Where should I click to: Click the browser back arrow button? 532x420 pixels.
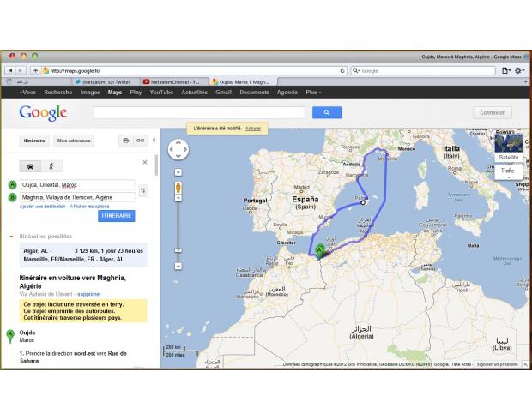[10, 70]
